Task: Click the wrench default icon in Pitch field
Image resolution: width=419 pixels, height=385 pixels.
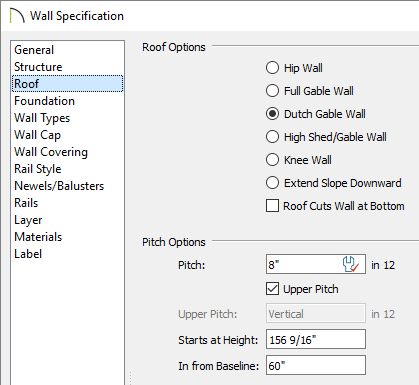Action: point(351,265)
